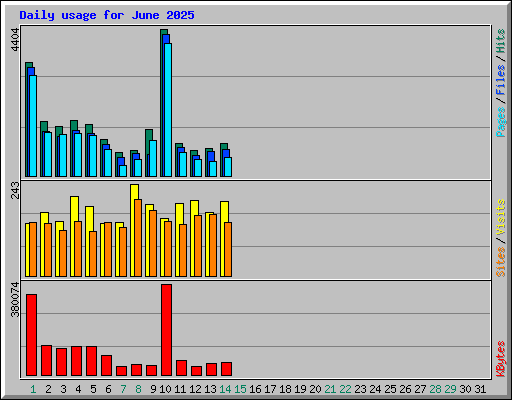Click day 3 on the date axis
Image resolution: width=512 pixels, height=400 pixels.
63,389
